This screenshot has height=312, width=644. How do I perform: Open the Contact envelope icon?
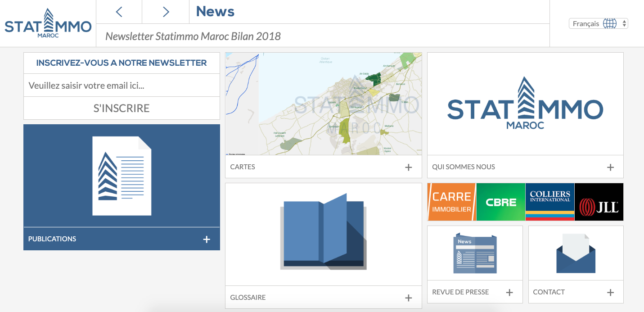pos(576,253)
